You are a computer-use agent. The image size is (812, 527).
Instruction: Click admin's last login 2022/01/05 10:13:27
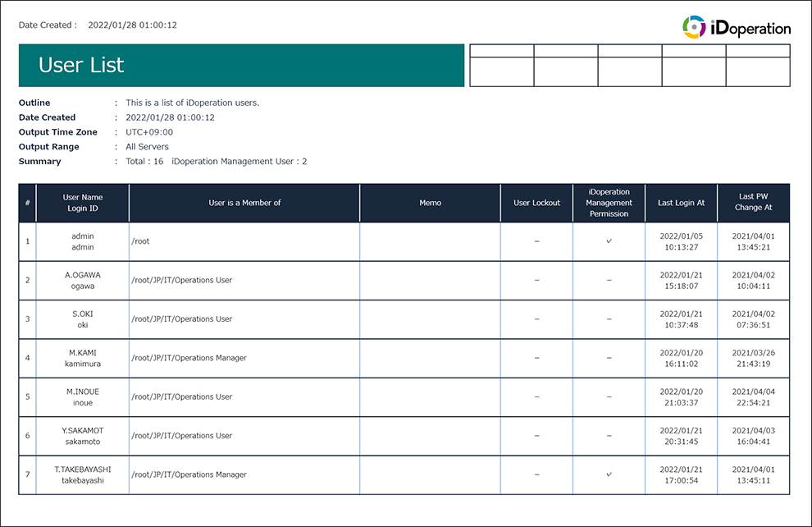(681, 241)
